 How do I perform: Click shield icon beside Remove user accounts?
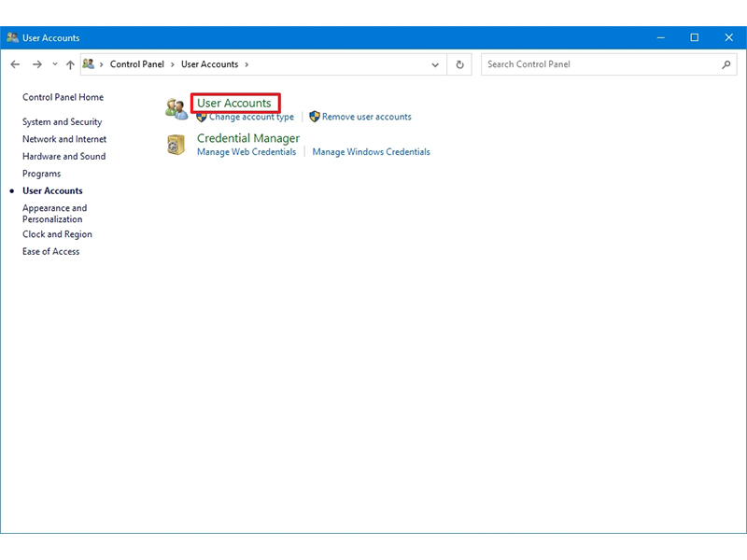coord(315,117)
